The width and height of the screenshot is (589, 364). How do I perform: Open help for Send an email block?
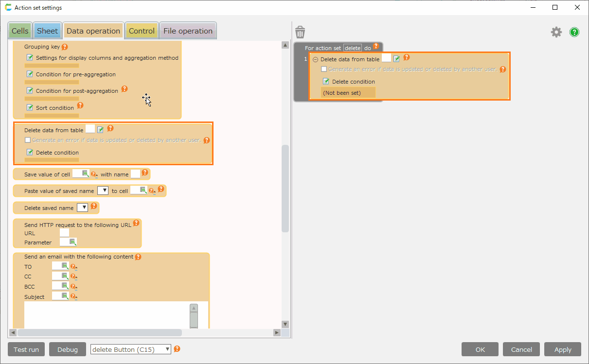click(x=138, y=257)
